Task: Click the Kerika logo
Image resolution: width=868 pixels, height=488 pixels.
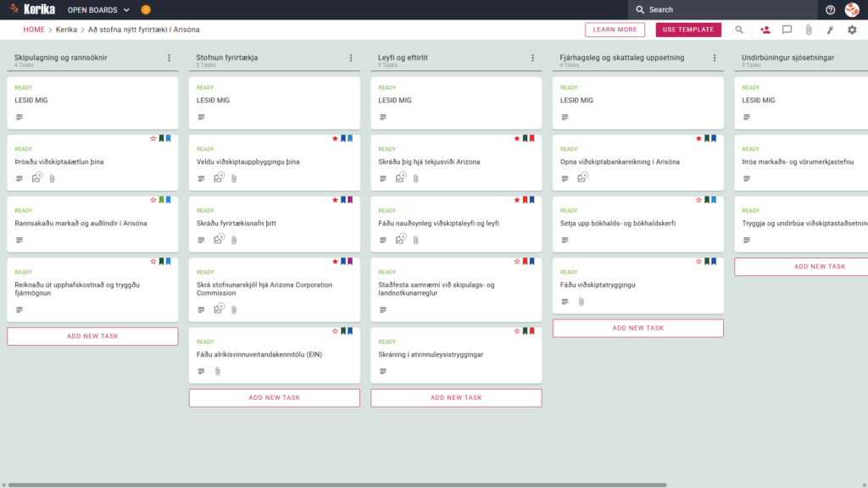Action: [32, 9]
